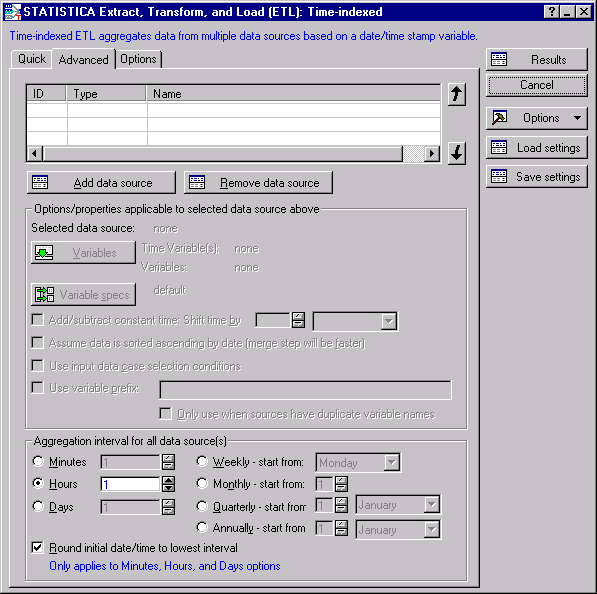
Task: Click Remove data source button
Action: coord(258,183)
